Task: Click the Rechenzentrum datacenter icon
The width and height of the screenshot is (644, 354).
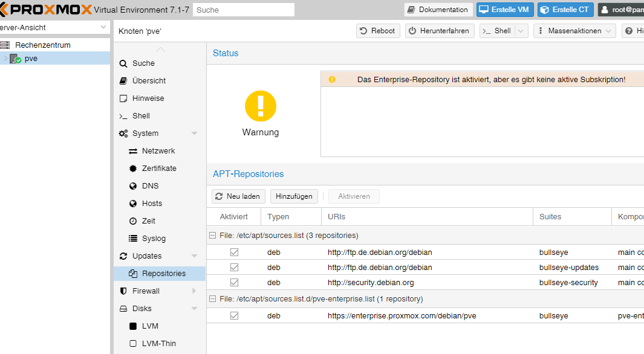Action: pos(5,45)
